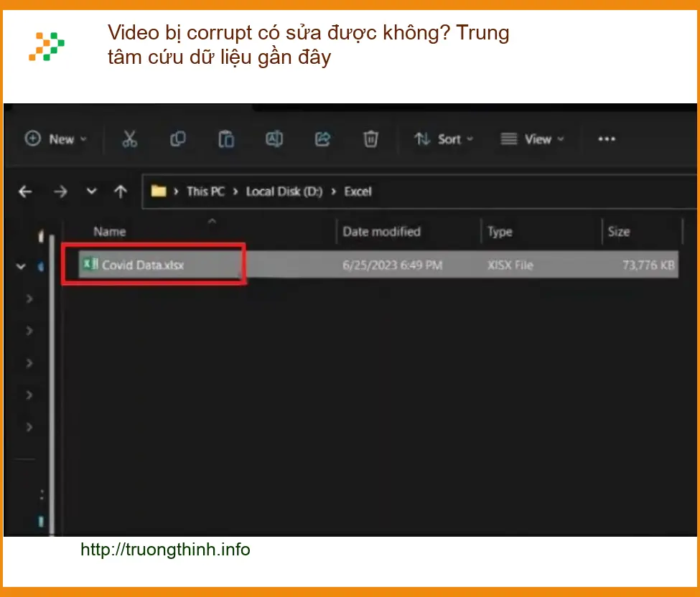Collapse the expanded navigation pane item
The width and height of the screenshot is (700, 597).
21,266
